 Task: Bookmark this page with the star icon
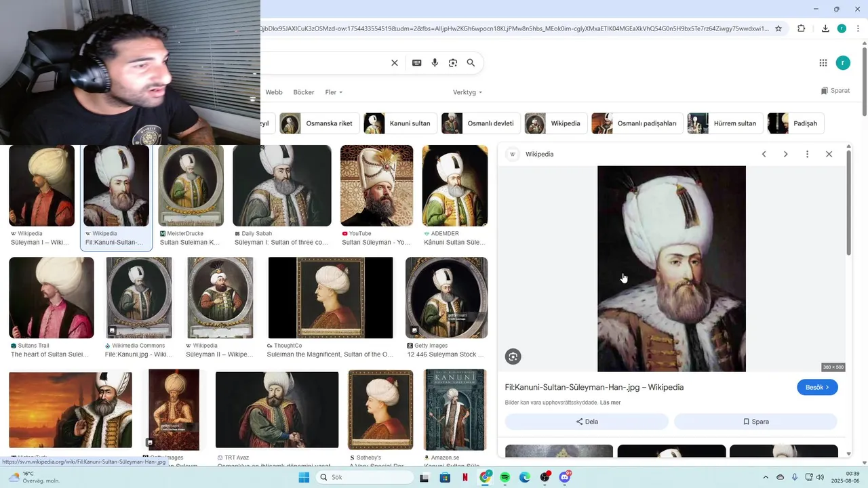[x=778, y=28]
